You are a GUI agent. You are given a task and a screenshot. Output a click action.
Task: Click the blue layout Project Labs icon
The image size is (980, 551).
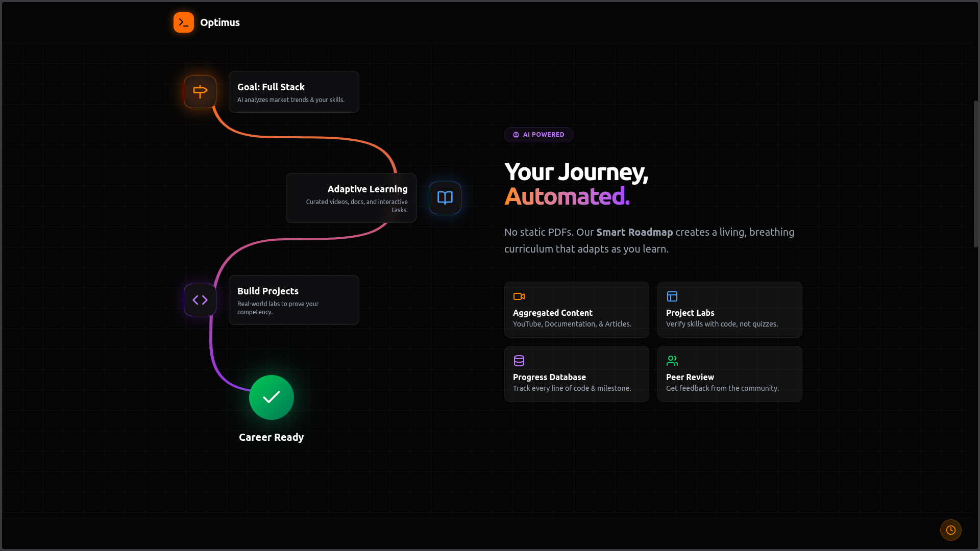tap(672, 296)
